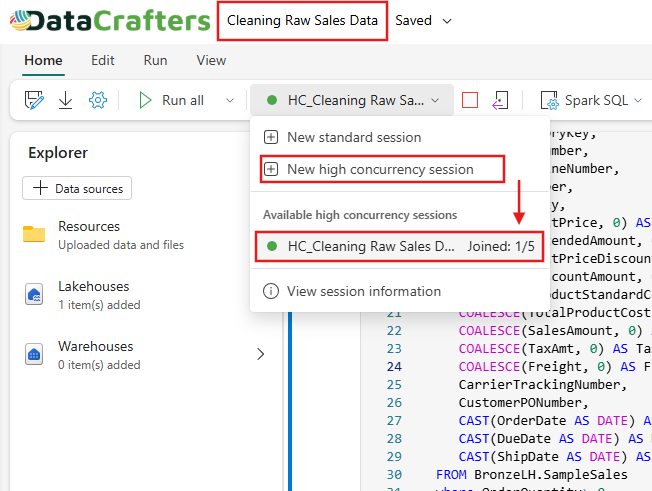Screen dimensions: 652x491
Task: Click the Run all label
Action: tap(183, 100)
